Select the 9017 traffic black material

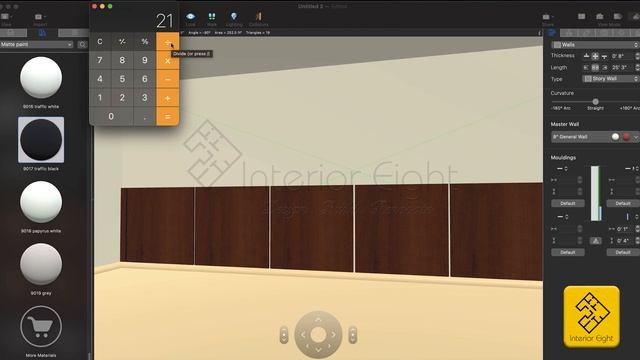coord(41,140)
